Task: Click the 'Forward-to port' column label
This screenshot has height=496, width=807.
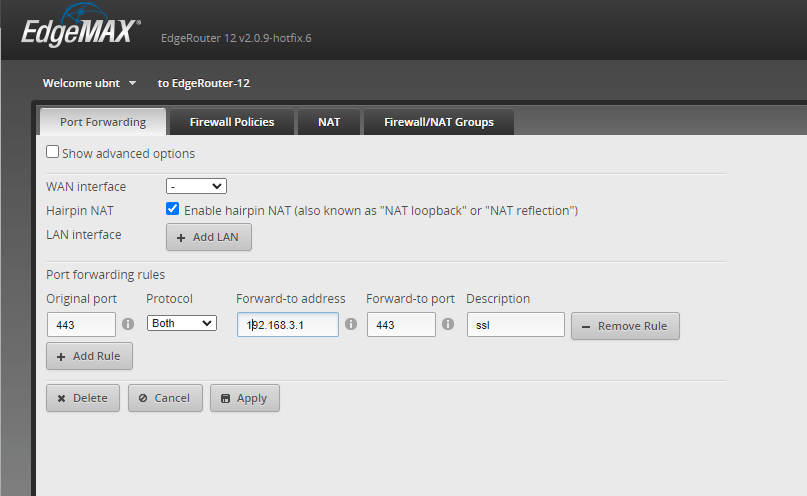Action: tap(410, 299)
